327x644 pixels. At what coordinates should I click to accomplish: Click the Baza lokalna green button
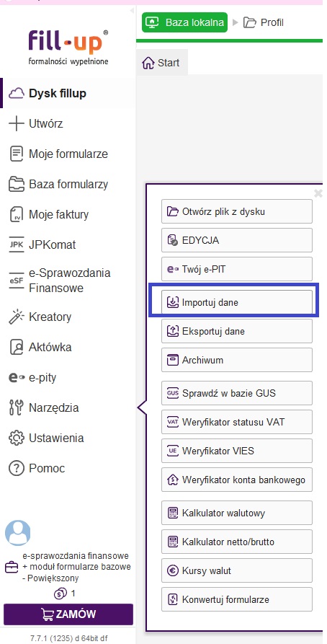point(184,22)
